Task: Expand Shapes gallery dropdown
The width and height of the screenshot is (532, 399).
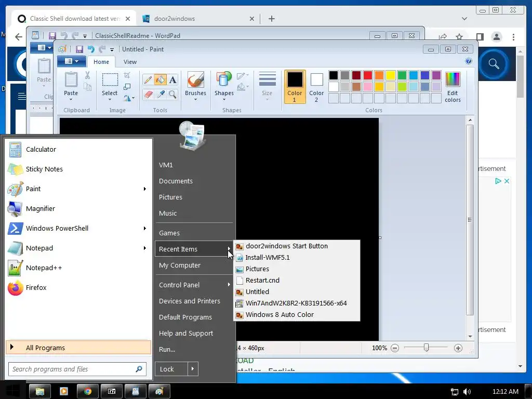Action: coord(224,99)
